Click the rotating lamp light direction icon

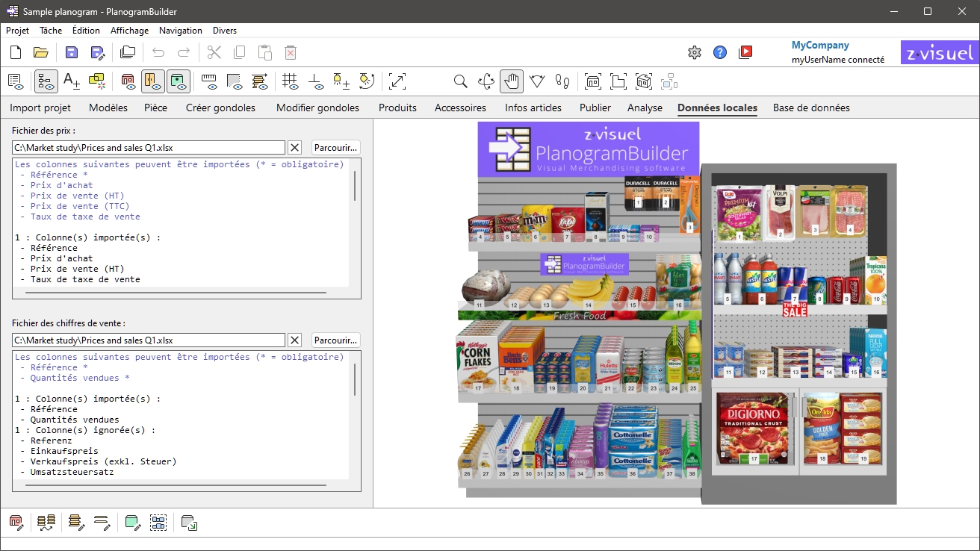click(366, 81)
